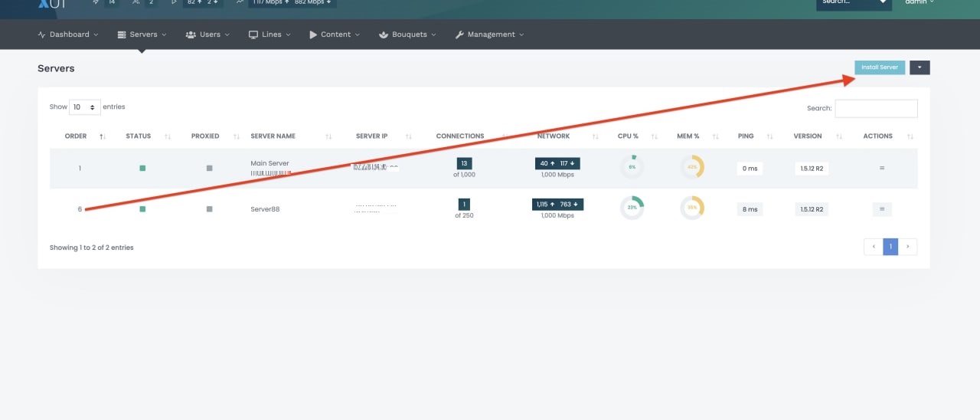
Task: Click the grey proxied indicator for Server88
Action: [209, 209]
